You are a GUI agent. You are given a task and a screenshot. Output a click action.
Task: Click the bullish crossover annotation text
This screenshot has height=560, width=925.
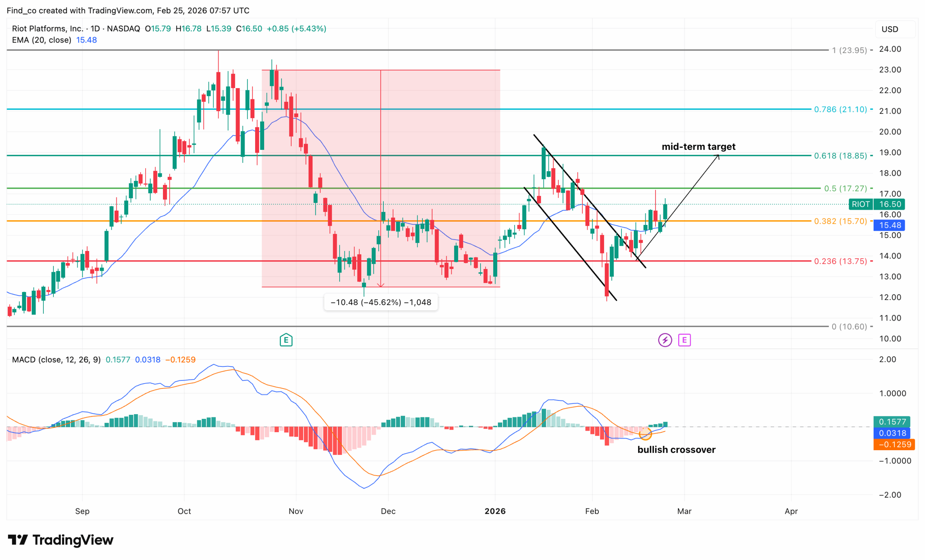click(676, 450)
